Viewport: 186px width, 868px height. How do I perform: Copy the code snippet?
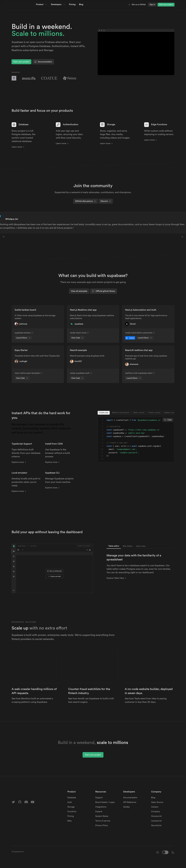coord(168,420)
